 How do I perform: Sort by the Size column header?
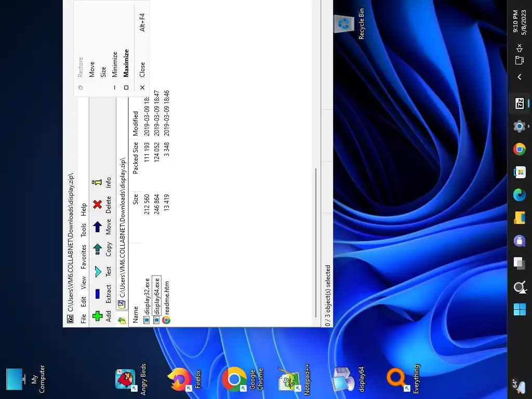point(135,217)
